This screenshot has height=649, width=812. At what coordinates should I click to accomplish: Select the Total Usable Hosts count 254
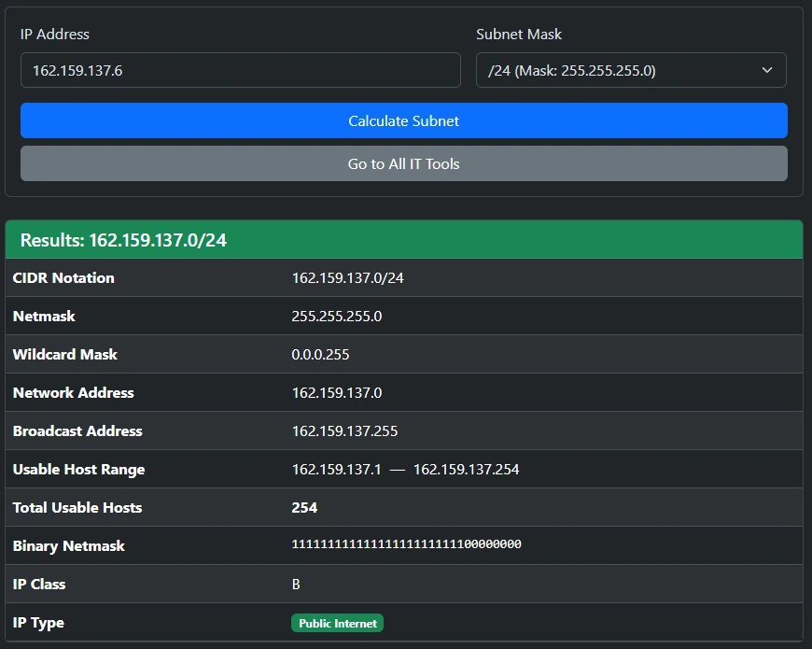pos(301,507)
